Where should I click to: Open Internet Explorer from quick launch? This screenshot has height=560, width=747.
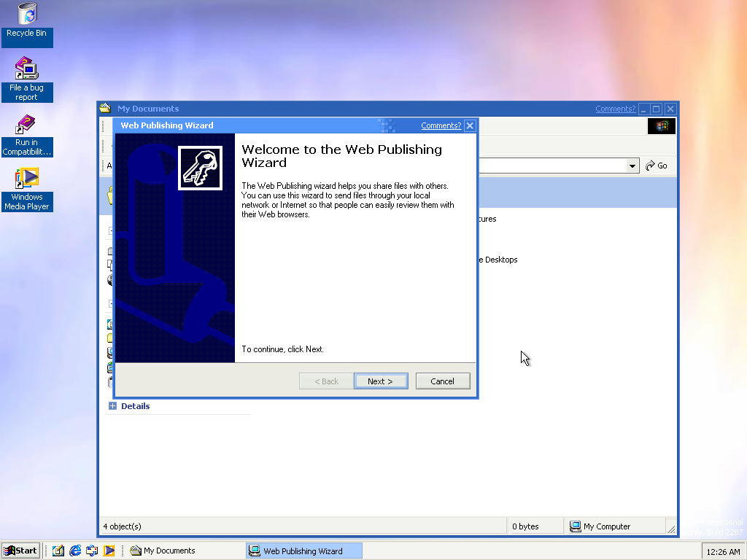(x=75, y=551)
